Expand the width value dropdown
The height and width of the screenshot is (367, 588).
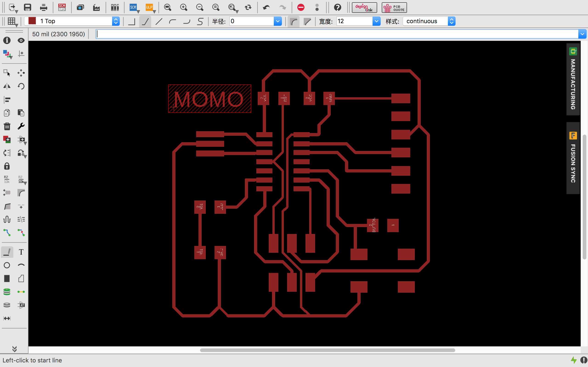(x=376, y=21)
